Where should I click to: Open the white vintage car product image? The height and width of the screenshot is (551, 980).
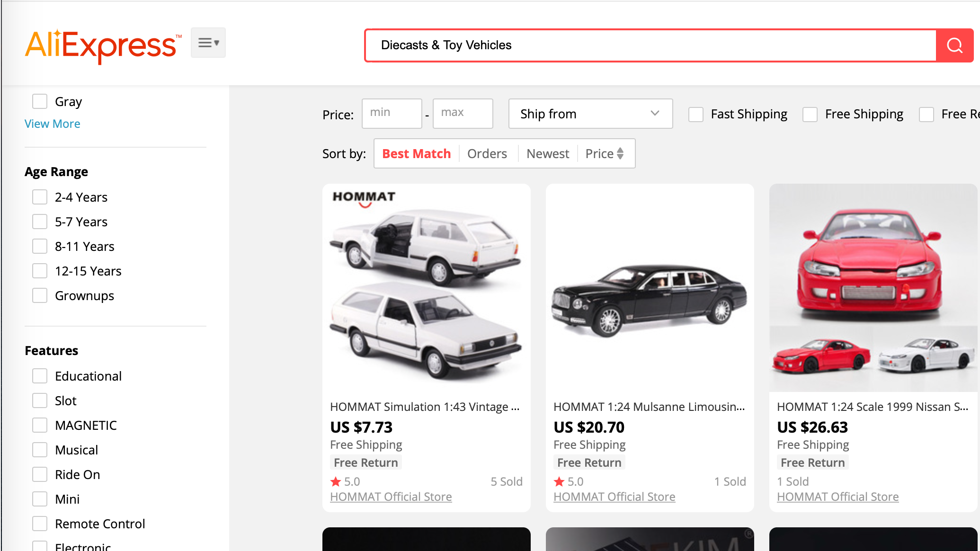[426, 288]
